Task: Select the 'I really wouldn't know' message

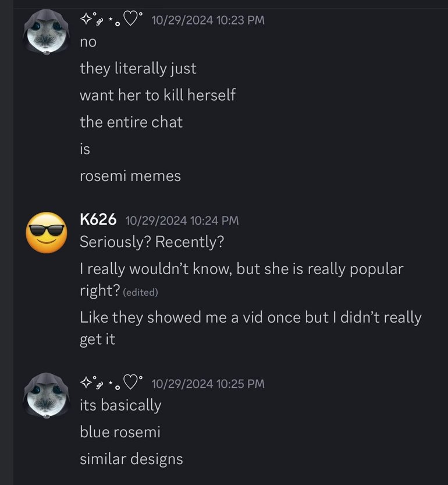Action: coord(241,279)
